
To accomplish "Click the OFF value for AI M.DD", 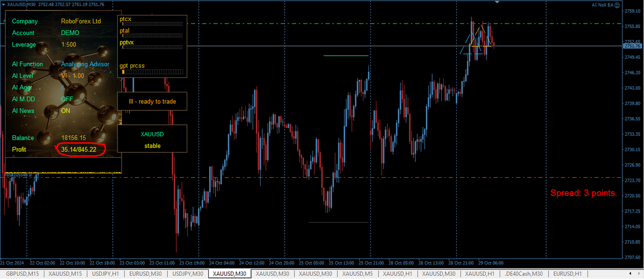I will pyautogui.click(x=67, y=99).
